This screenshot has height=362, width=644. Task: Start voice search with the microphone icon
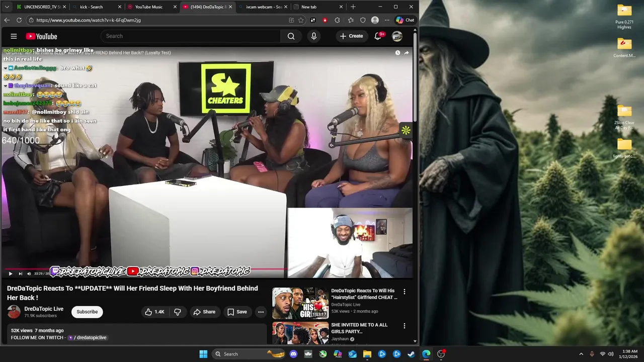(314, 36)
